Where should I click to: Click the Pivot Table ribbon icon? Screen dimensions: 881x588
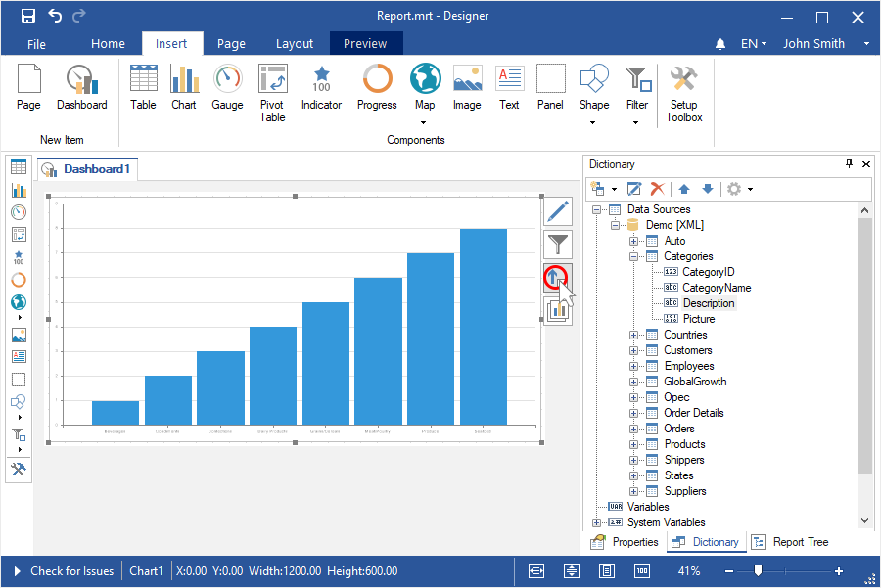[272, 93]
